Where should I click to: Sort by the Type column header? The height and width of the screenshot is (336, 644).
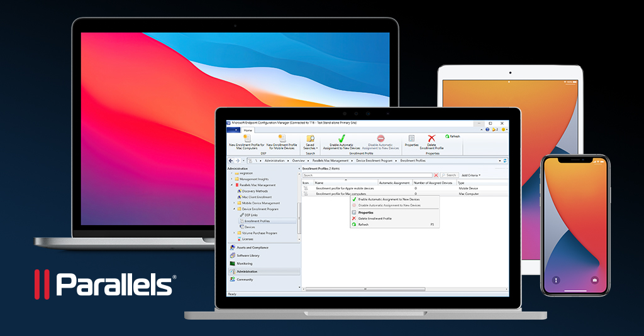coord(482,183)
